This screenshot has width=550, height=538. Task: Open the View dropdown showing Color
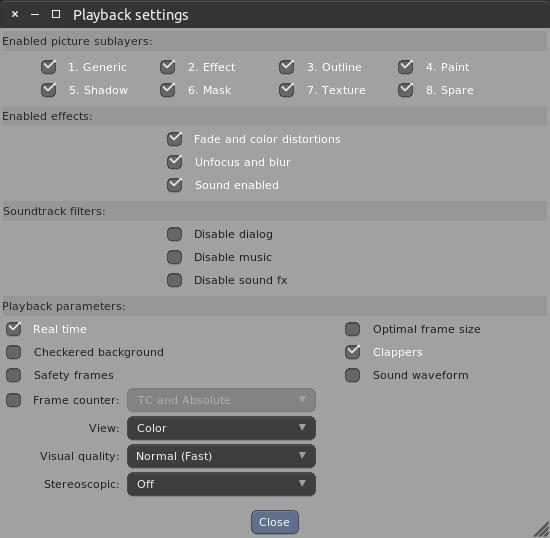point(221,428)
